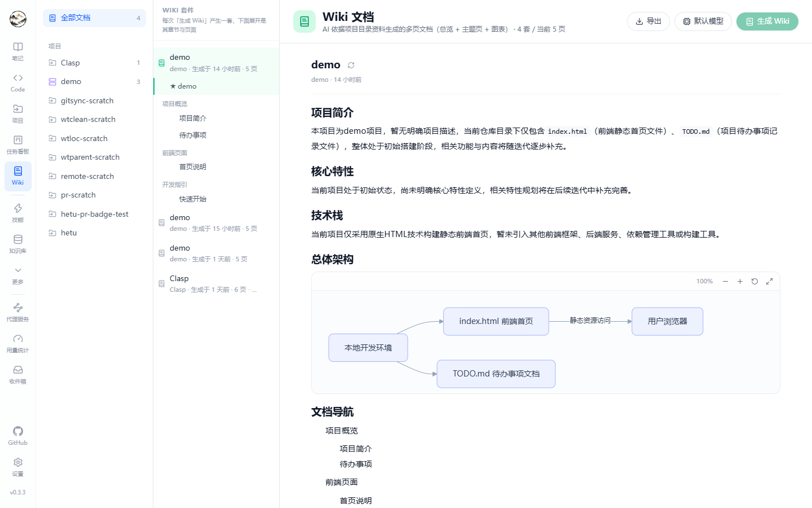Expand the Clasp wiki set
This screenshot has width=812, height=508.
coord(217,284)
